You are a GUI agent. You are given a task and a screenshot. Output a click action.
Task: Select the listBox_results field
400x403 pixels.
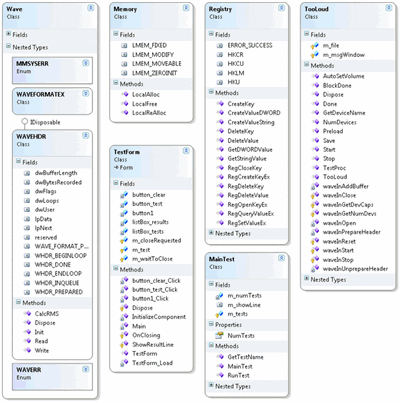point(151,222)
